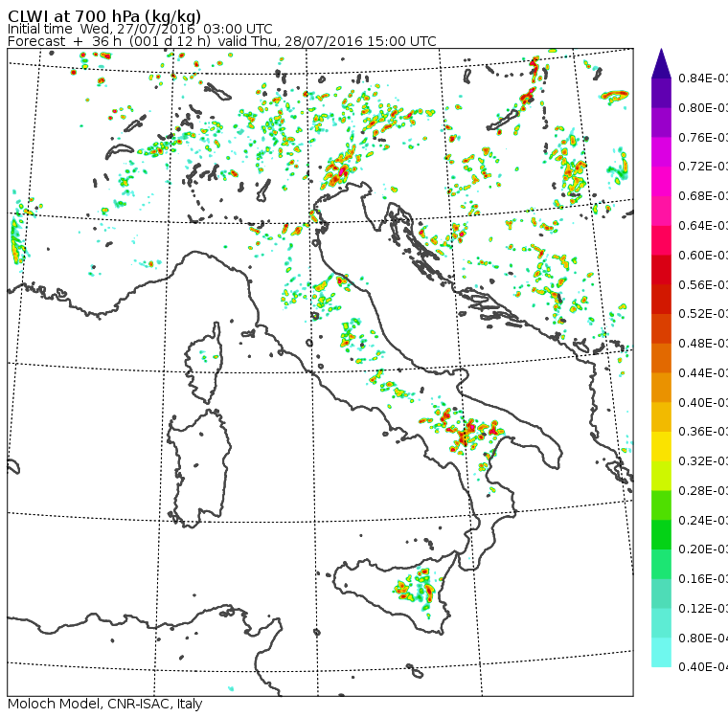
Task: Click the 0.20E colorbar label
Action: pyautogui.click(x=703, y=549)
